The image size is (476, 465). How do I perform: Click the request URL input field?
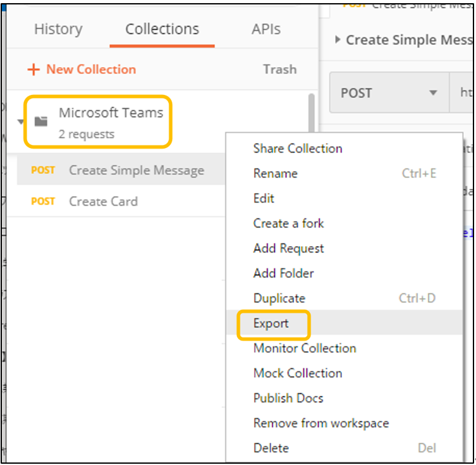click(461, 92)
